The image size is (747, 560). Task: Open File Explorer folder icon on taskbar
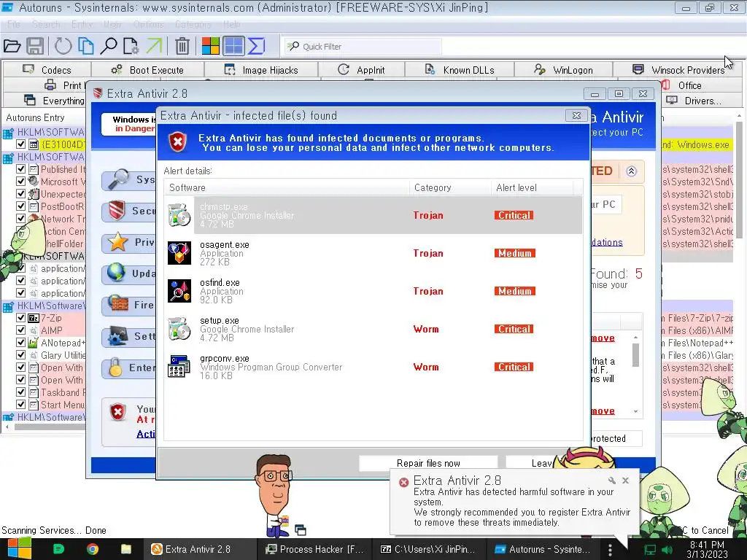click(126, 549)
